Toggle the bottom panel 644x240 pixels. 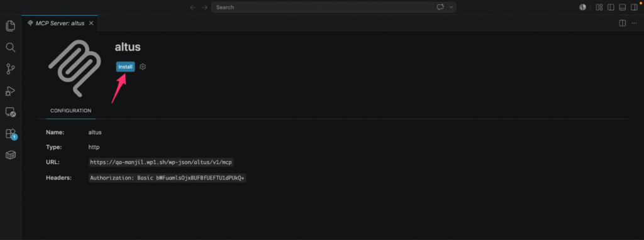(622, 8)
